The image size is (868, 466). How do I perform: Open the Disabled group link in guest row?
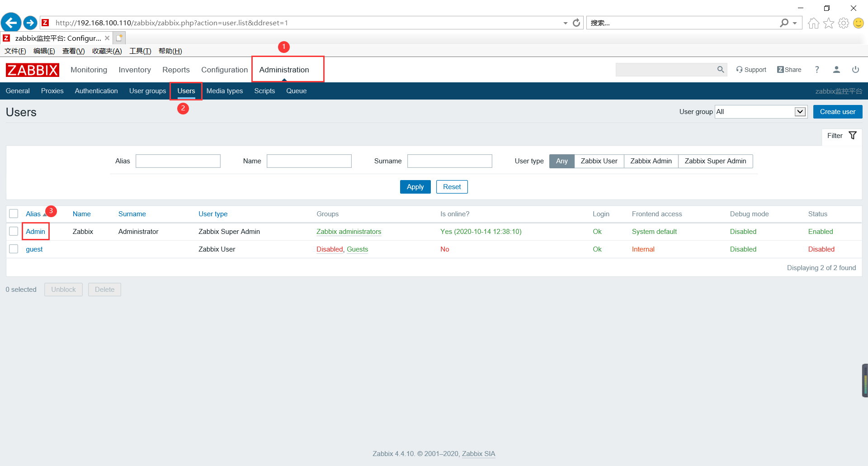point(330,249)
